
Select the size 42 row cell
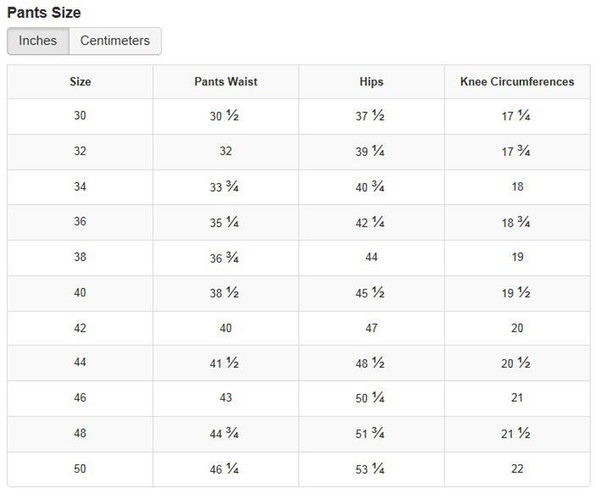tap(80, 328)
